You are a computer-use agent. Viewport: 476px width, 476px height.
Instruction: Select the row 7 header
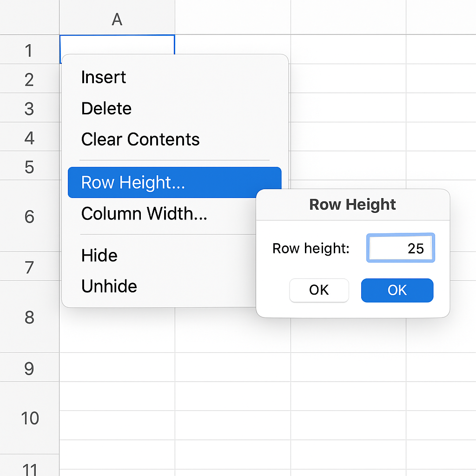tap(29, 267)
